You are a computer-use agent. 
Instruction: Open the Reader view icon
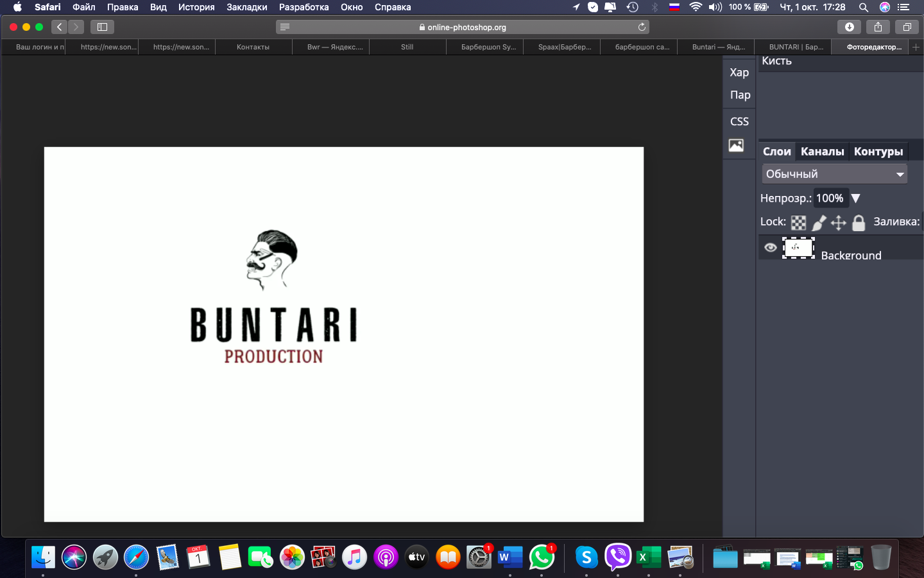[x=285, y=27]
